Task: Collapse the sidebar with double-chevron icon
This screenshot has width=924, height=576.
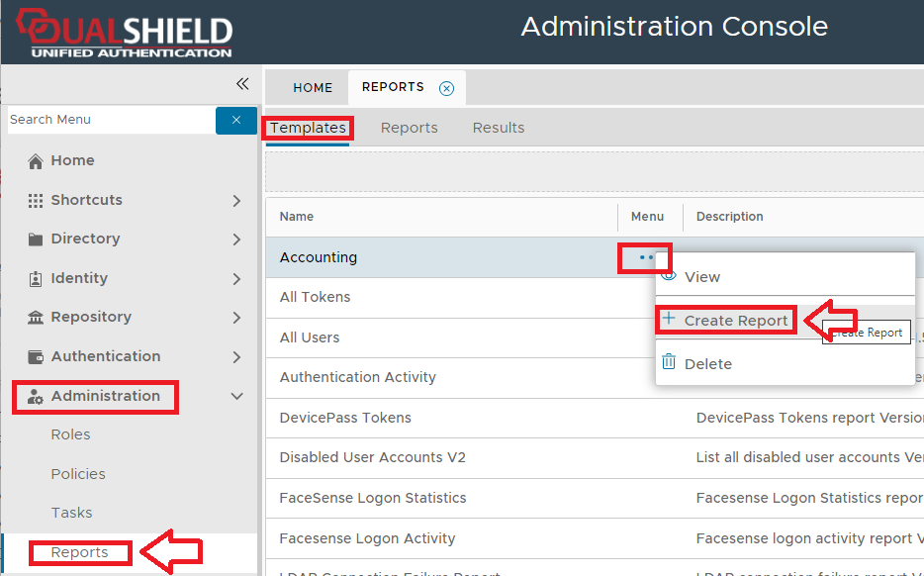Action: [241, 84]
